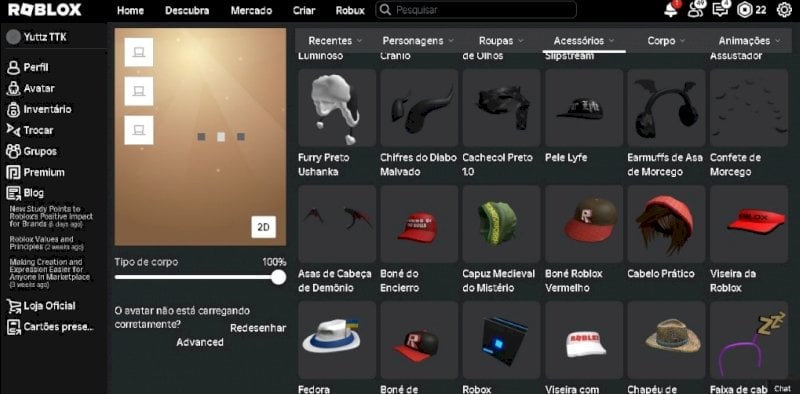Select the Cabelo Prático item

pos(666,224)
